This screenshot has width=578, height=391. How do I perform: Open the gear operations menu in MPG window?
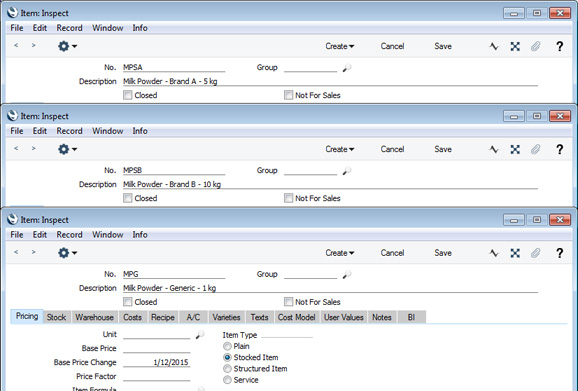(x=67, y=253)
